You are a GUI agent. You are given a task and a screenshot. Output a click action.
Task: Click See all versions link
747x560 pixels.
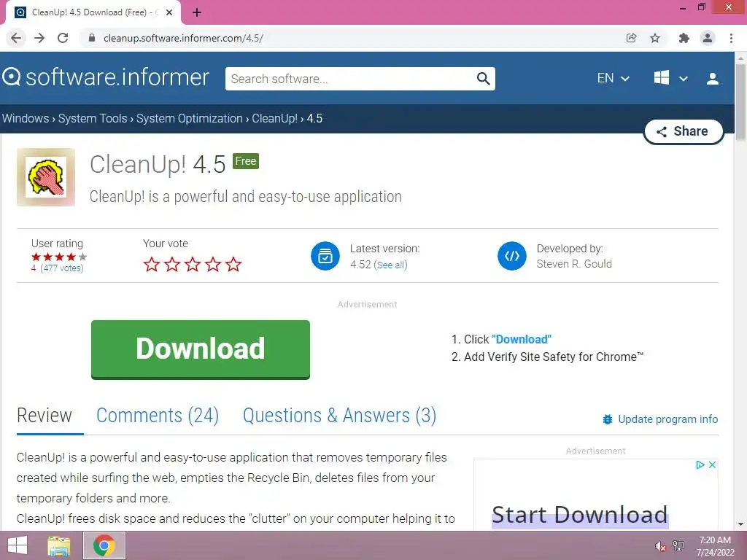[391, 265]
